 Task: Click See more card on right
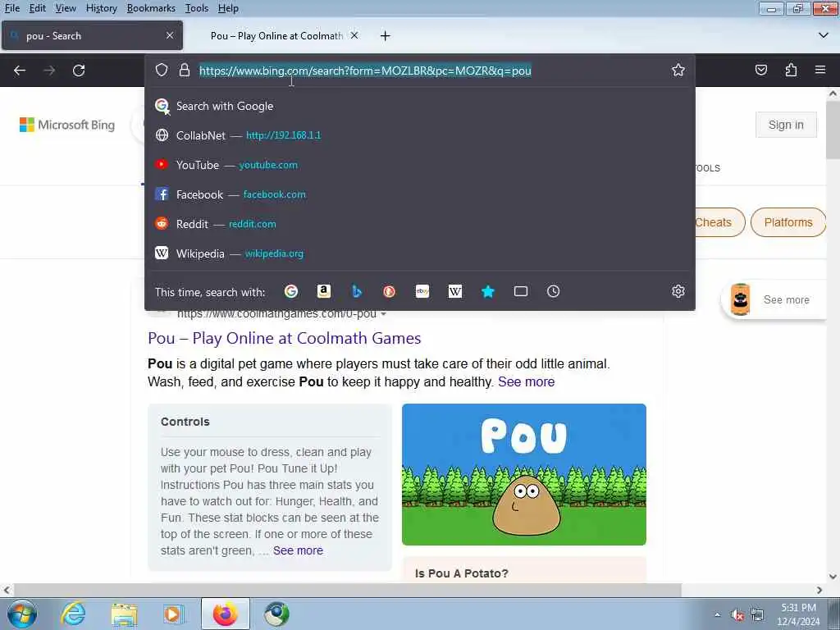[x=774, y=299]
